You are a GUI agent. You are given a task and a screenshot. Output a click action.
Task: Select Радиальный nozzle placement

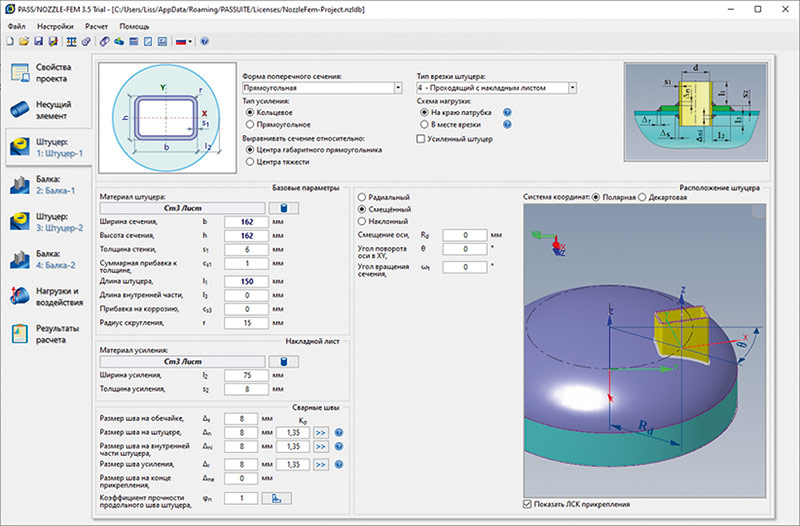coord(362,197)
